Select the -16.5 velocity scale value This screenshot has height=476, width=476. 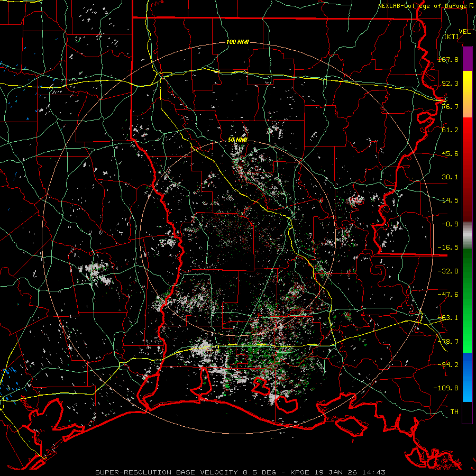[x=448, y=247]
